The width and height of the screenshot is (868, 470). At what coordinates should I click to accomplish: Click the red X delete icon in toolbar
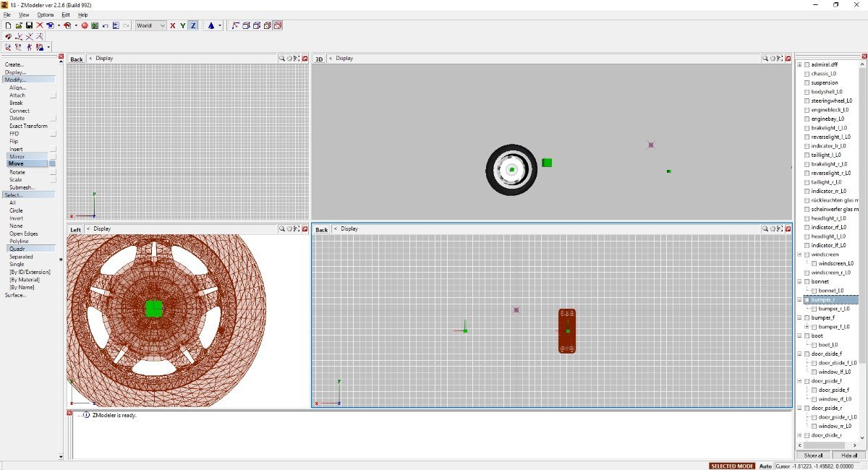[x=40, y=25]
